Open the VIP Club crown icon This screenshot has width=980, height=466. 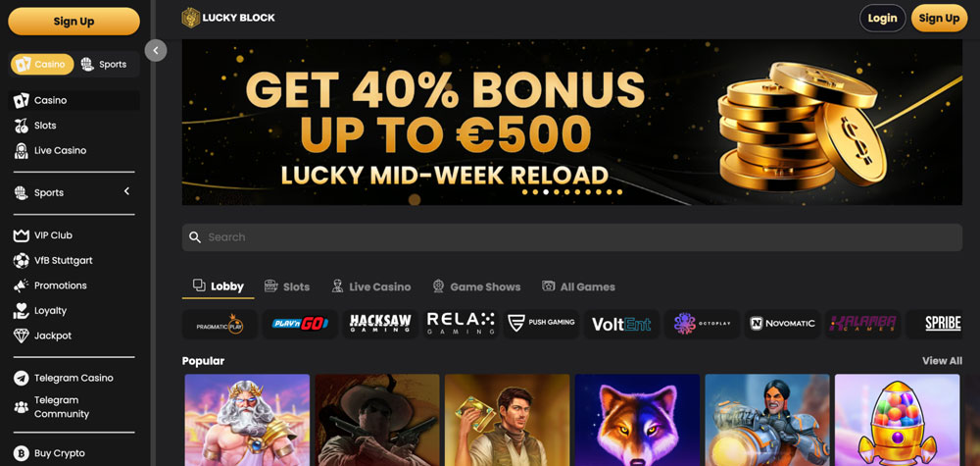pyautogui.click(x=22, y=235)
